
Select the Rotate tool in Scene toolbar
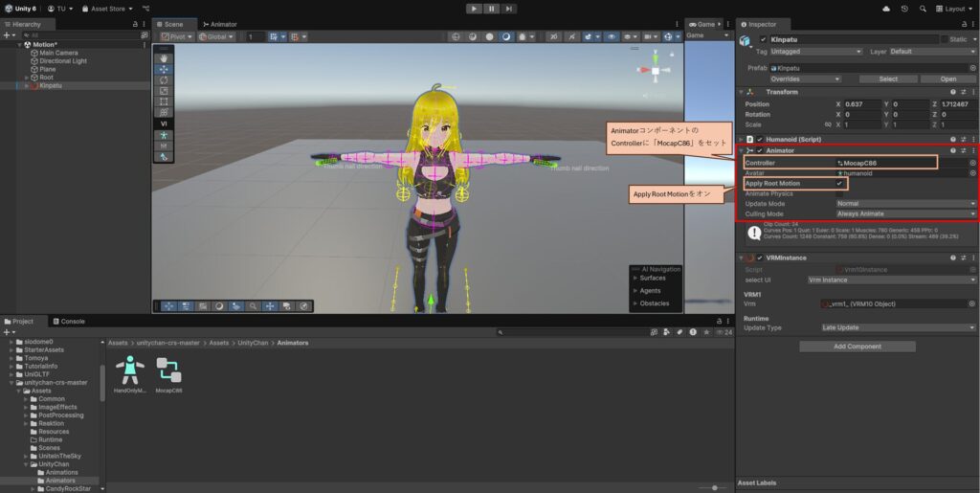pos(164,80)
